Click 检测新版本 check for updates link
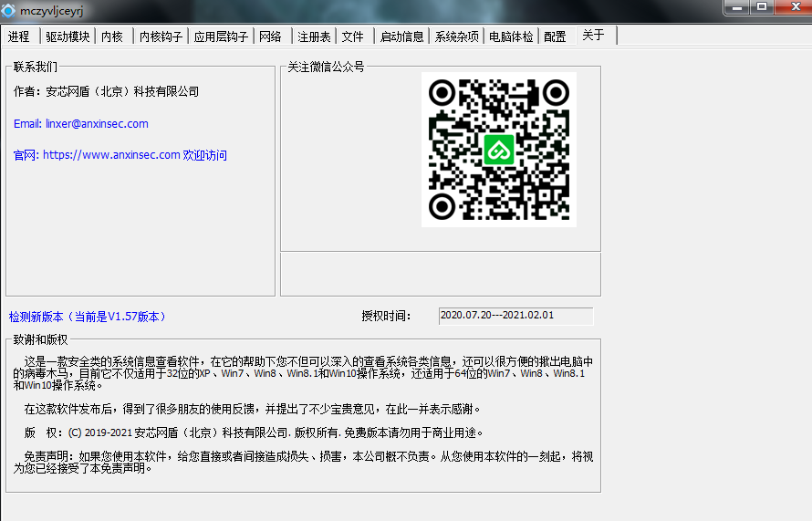This screenshot has height=521, width=812. tap(88, 317)
